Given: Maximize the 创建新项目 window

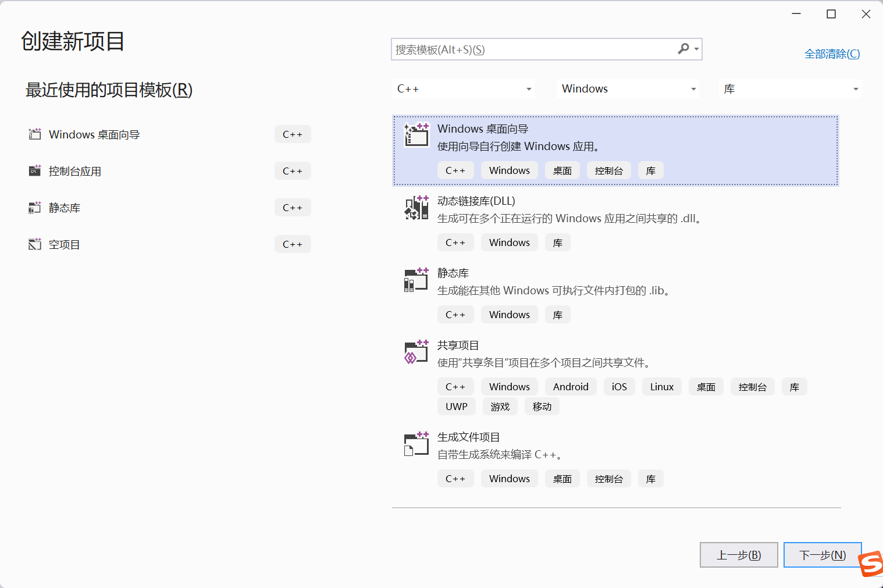Looking at the screenshot, I should click(x=831, y=14).
